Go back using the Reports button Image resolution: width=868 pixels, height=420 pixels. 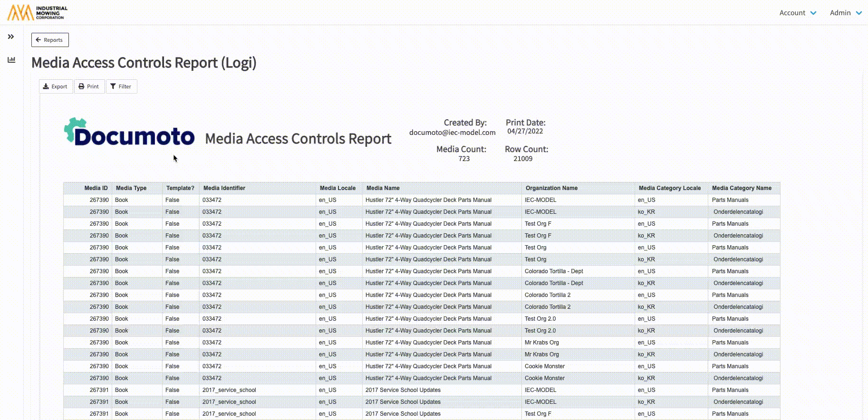point(50,40)
